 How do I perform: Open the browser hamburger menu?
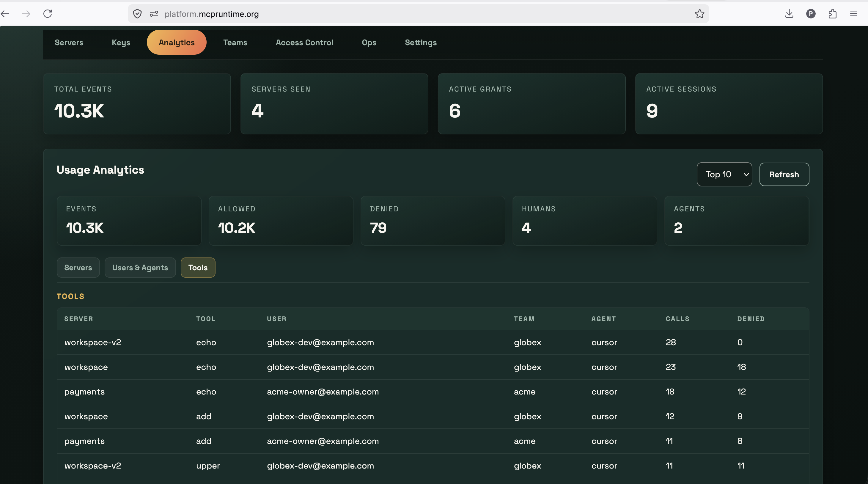[x=853, y=14]
